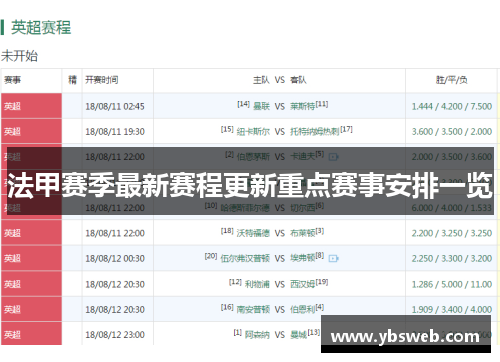Select the 纽卡斯尔 home team link

pyautogui.click(x=253, y=132)
